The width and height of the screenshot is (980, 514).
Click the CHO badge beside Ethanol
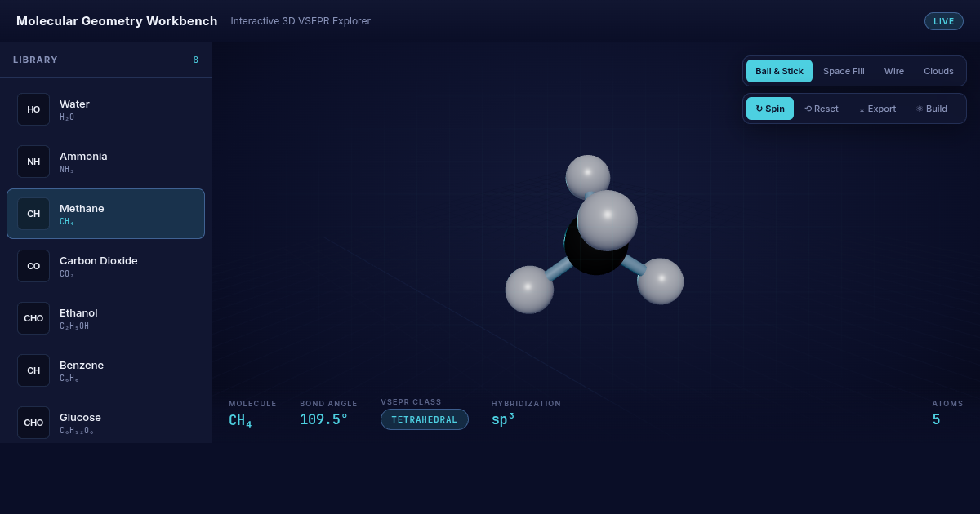(x=33, y=318)
